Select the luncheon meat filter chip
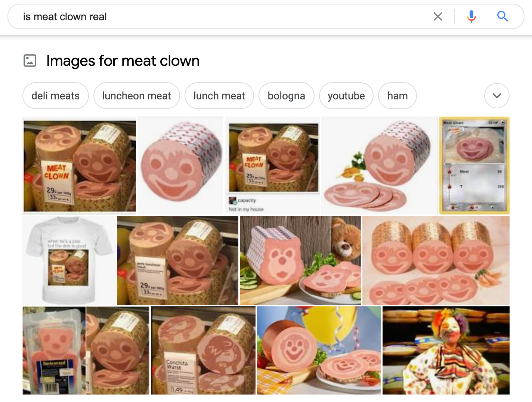532x402 pixels. [x=136, y=96]
